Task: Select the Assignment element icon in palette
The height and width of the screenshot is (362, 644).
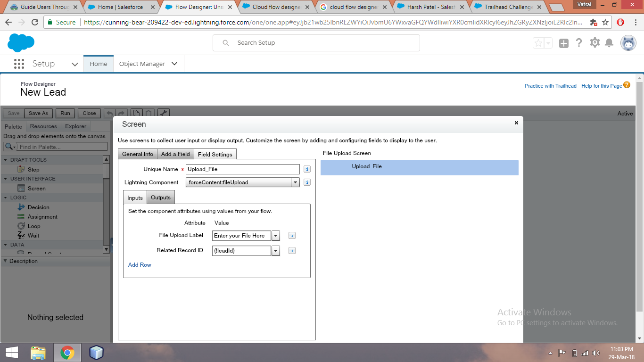Action: coord(21,216)
